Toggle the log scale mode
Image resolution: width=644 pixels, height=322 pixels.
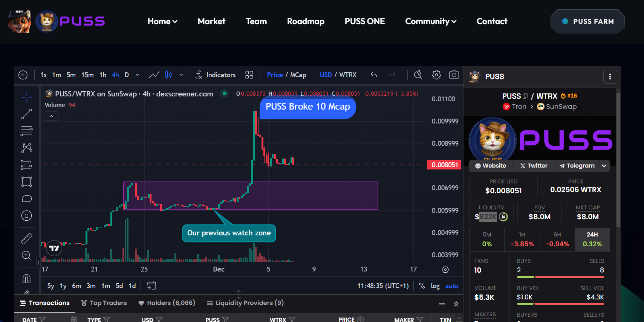435,286
